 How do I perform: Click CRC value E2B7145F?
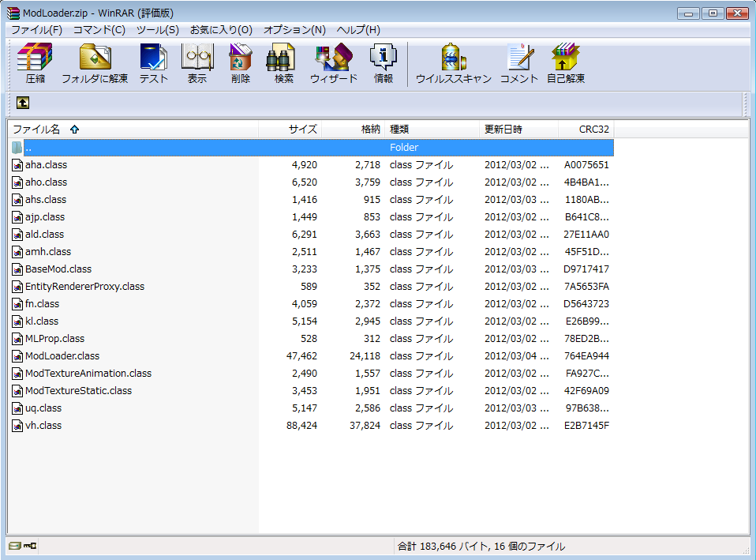(586, 426)
